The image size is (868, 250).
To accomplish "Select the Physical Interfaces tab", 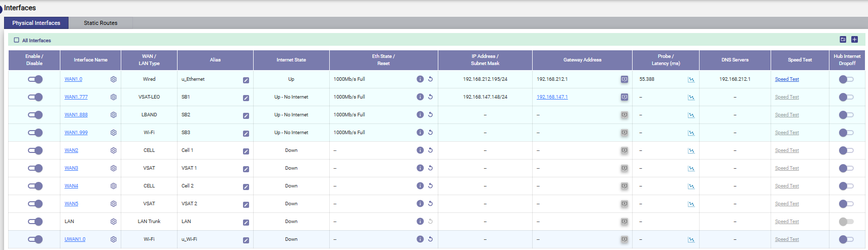I will pyautogui.click(x=36, y=23).
